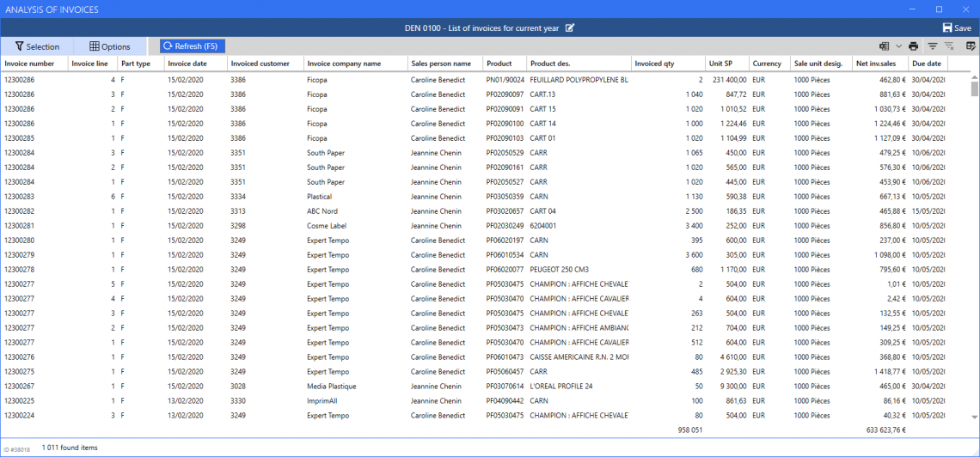Click the Currency column header
Viewport: 980px width, 457px height.
coord(769,64)
